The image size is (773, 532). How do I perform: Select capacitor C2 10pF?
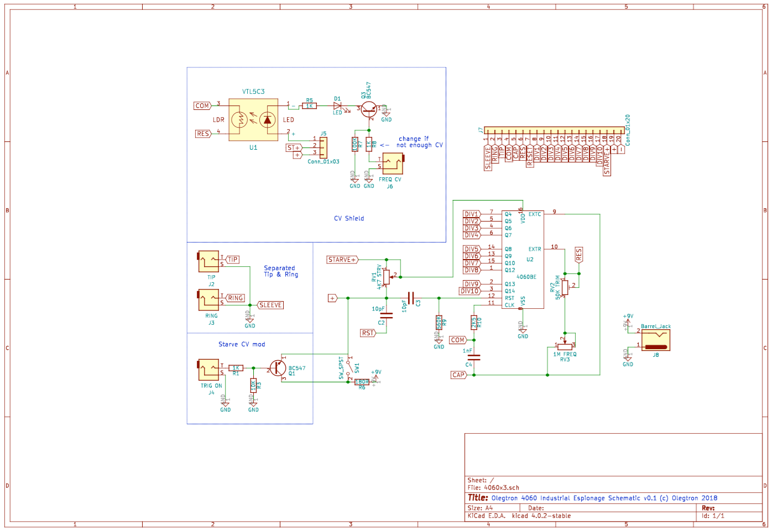pyautogui.click(x=386, y=315)
